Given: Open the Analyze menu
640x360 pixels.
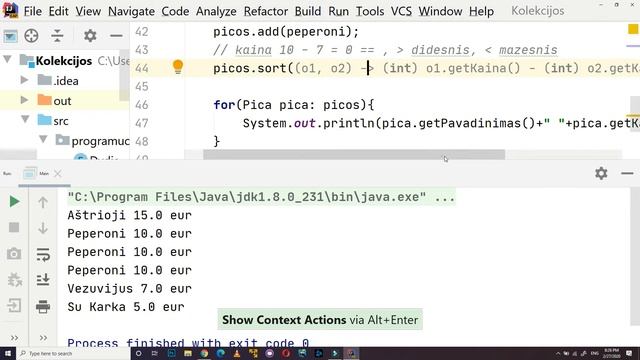Looking at the screenshot, I should (x=216, y=11).
